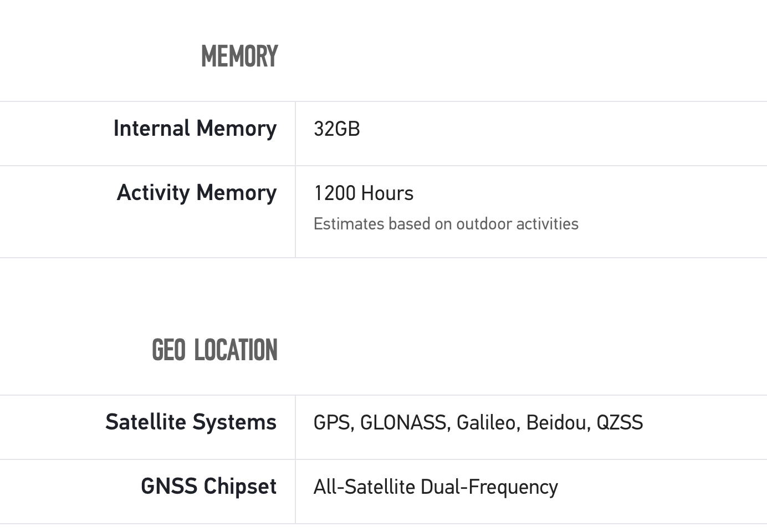The height and width of the screenshot is (532, 767).
Task: Select the Internal Memory label
Action: 195,129
